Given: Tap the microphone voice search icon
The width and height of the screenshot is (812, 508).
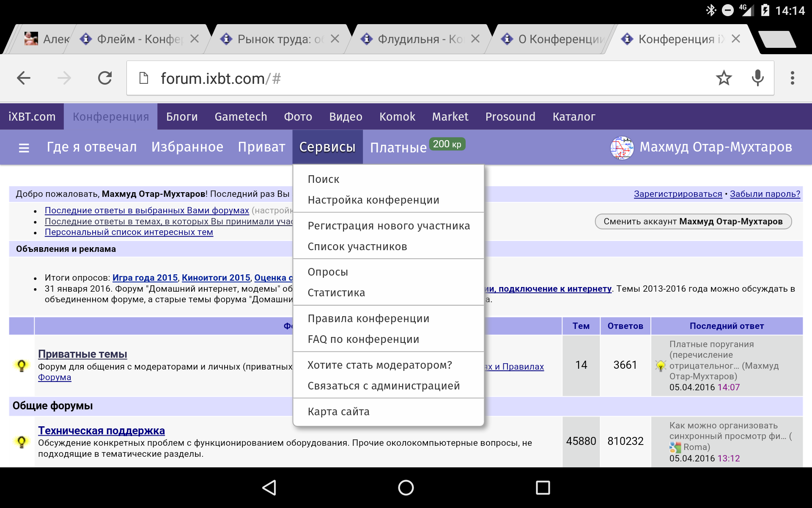Looking at the screenshot, I should (x=757, y=78).
